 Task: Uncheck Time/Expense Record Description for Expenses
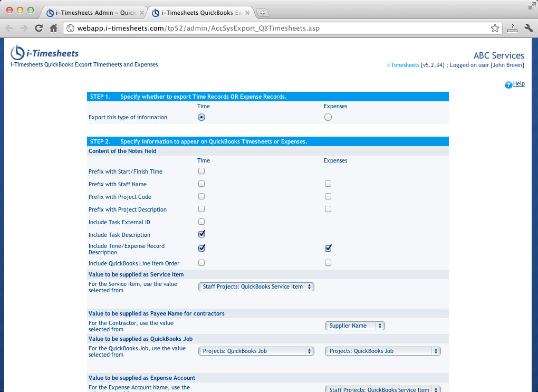(329, 248)
